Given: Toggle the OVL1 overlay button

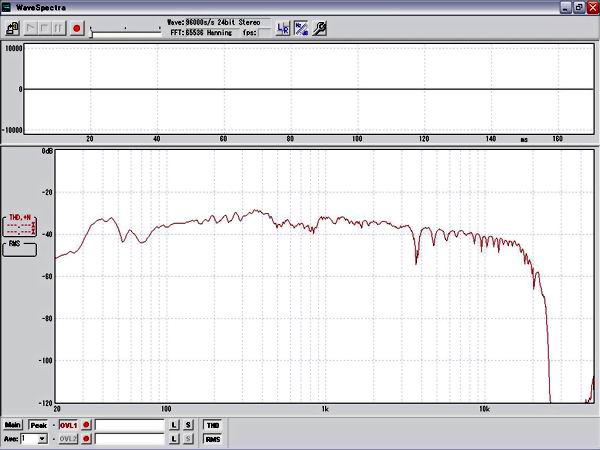Looking at the screenshot, I should [67, 425].
